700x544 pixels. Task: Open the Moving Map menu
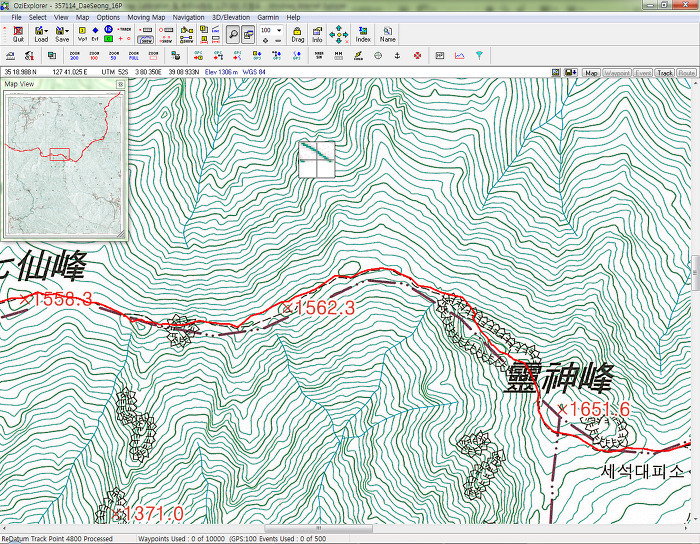click(146, 17)
